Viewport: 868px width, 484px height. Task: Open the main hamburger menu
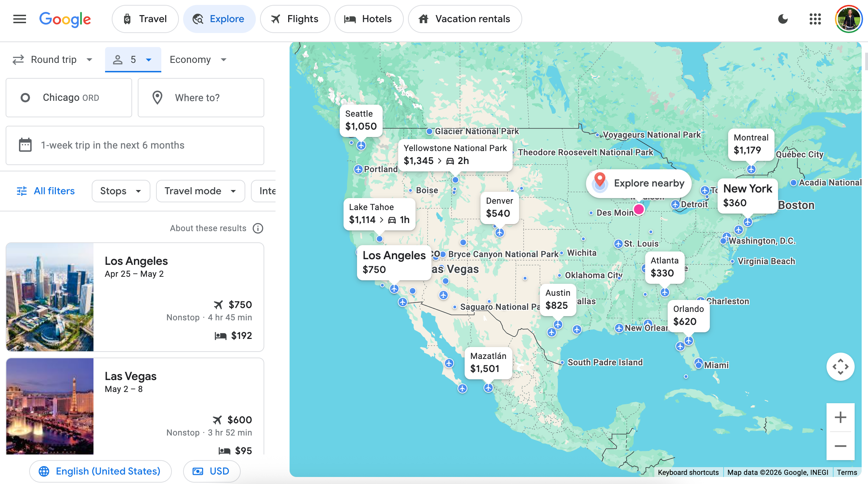(20, 19)
